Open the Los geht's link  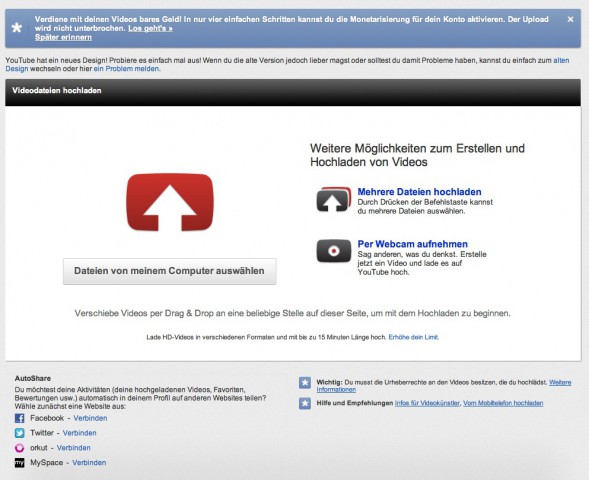pos(150,28)
